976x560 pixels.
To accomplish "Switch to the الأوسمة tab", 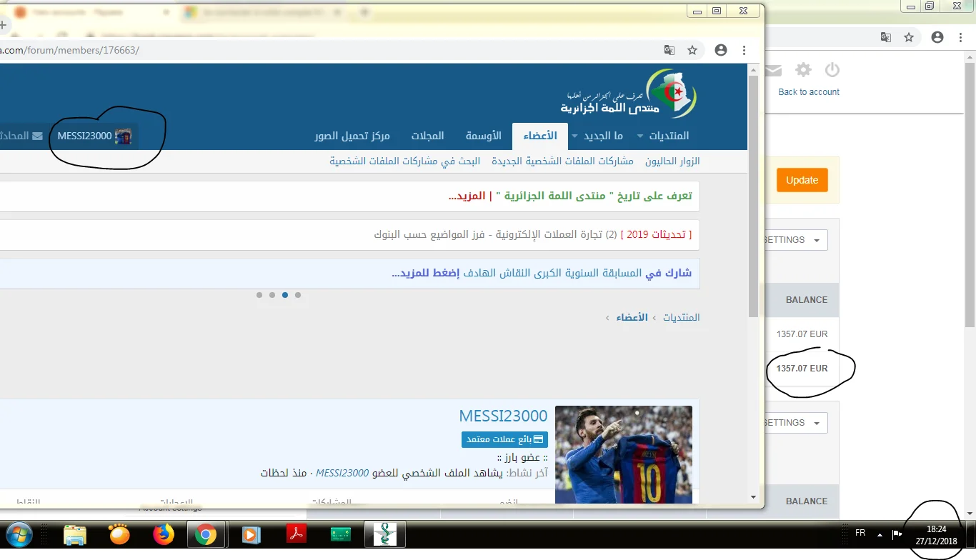I will click(484, 136).
